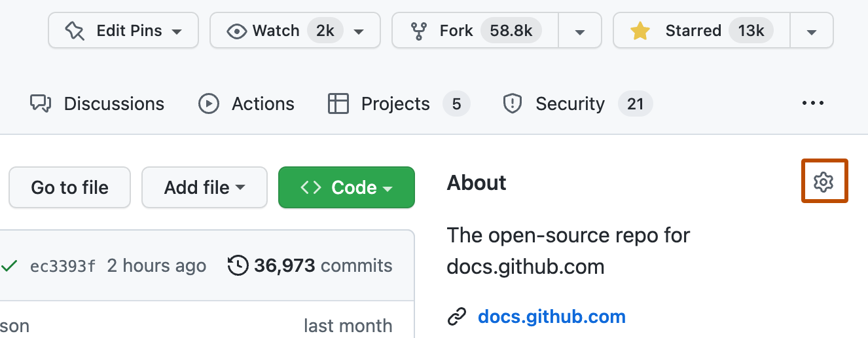The image size is (868, 338).
Task: Click the Actions play icon
Action: [x=208, y=103]
